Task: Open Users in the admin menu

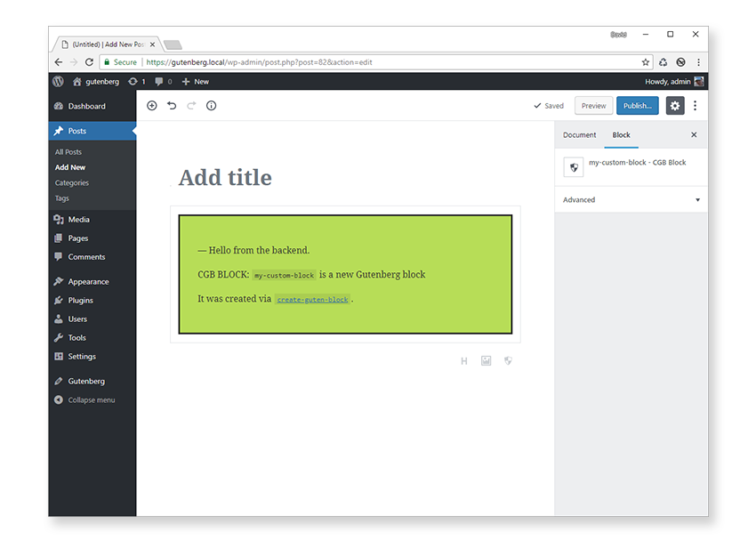Action: [92, 319]
